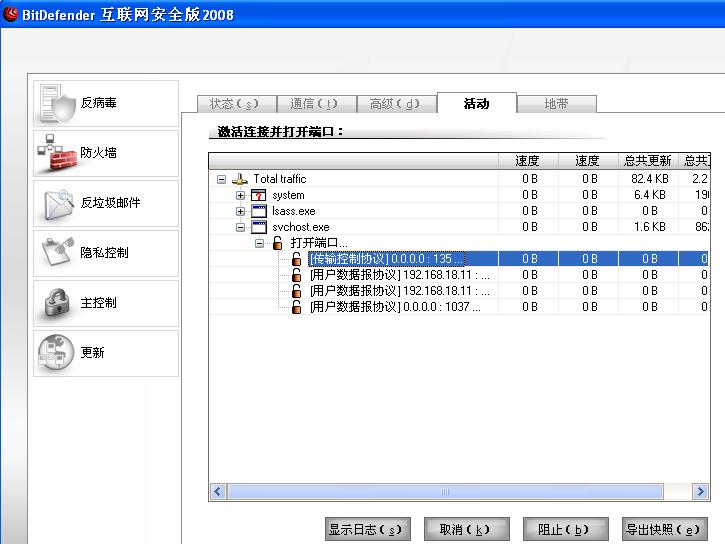
Task: Click the 显示日志 button
Action: coord(367,530)
